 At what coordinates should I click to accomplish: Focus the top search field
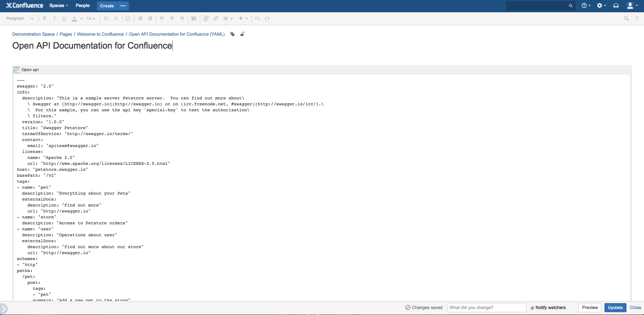pyautogui.click(x=540, y=6)
